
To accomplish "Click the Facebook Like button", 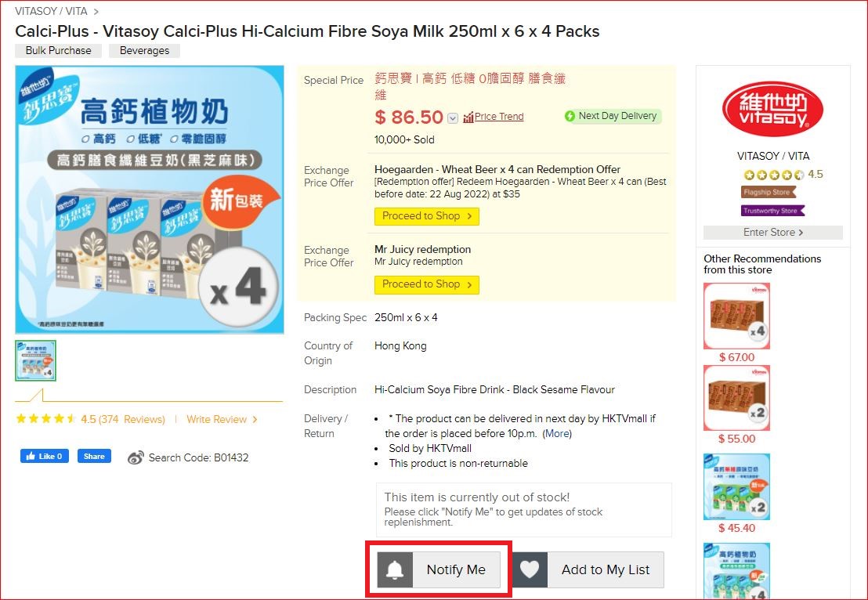I will (45, 456).
